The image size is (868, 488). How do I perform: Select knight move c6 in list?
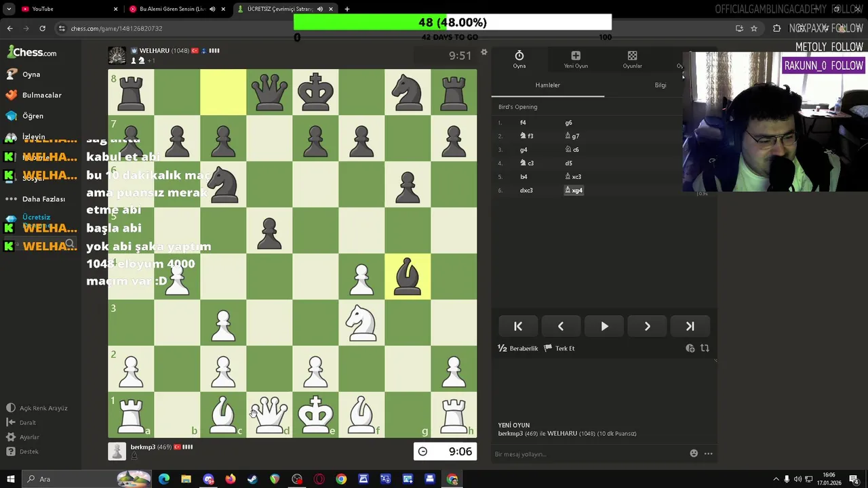[x=572, y=150]
